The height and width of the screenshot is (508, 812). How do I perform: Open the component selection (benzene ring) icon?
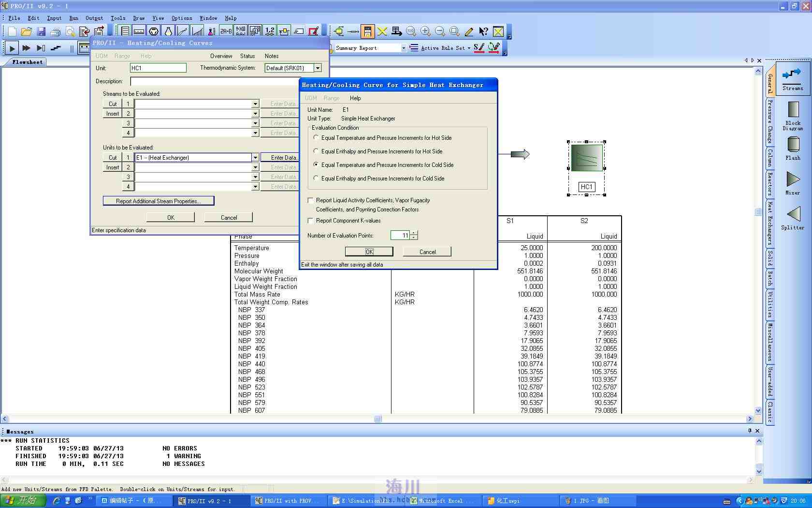click(x=154, y=31)
